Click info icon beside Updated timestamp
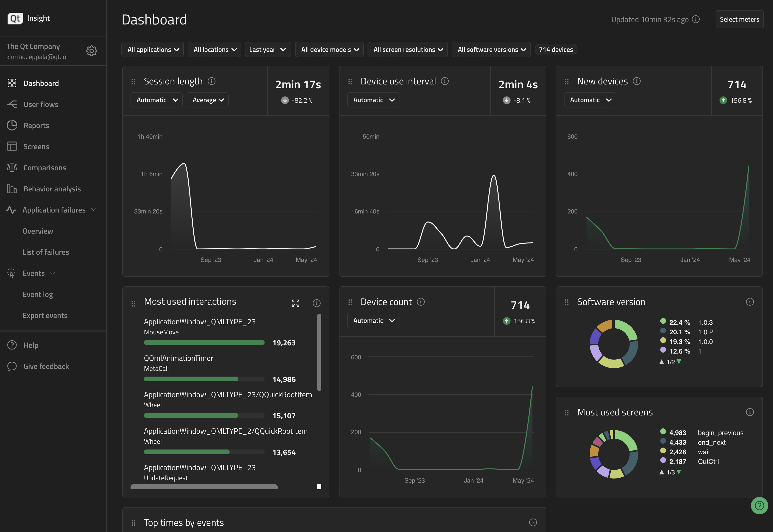The image size is (773, 532). tap(696, 19)
